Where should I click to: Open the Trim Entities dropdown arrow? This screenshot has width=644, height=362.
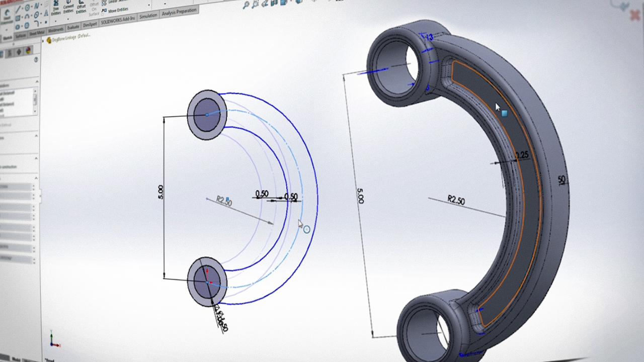55,21
